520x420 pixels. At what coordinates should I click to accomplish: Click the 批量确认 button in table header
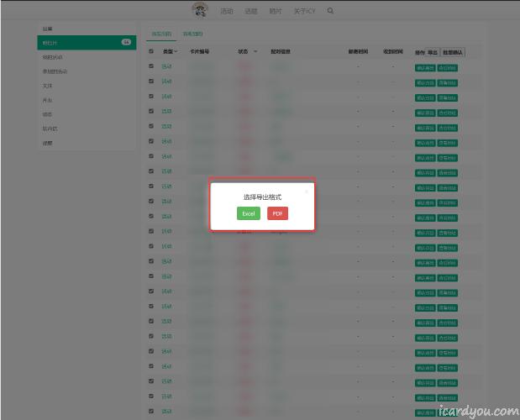(x=453, y=51)
